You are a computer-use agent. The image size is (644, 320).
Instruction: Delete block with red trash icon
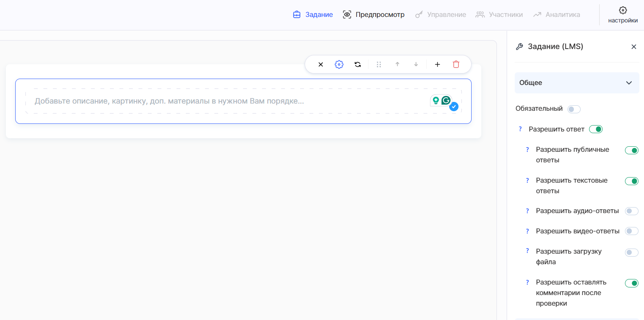point(456,64)
